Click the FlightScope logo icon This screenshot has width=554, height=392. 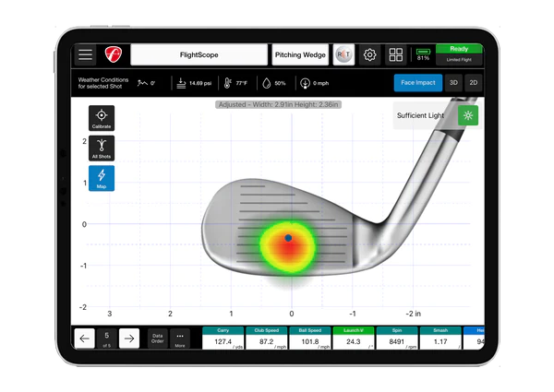pyautogui.click(x=113, y=54)
